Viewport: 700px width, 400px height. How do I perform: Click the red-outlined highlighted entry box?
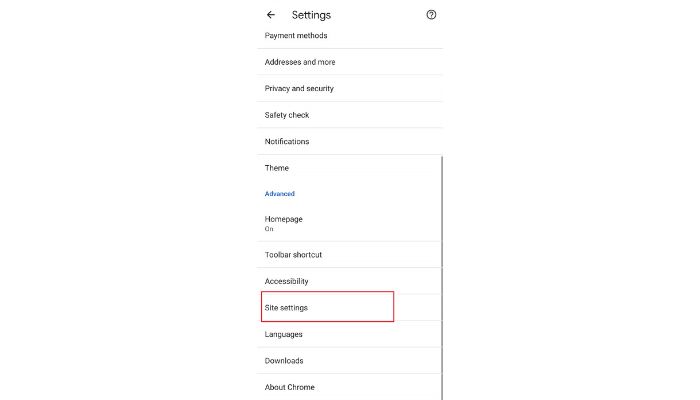[x=327, y=306]
